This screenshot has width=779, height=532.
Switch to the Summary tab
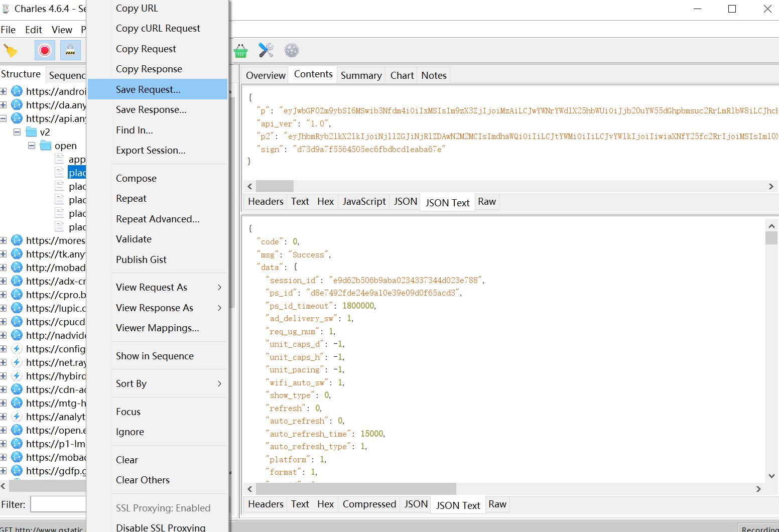point(361,75)
